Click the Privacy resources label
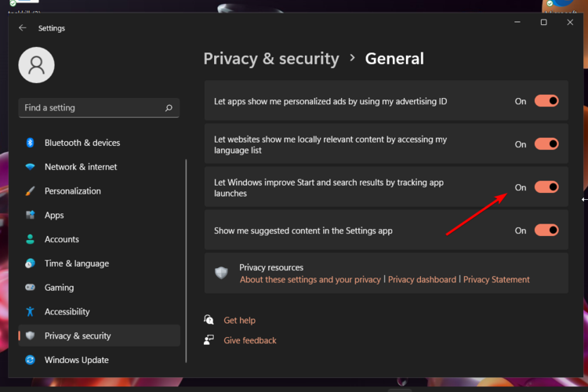The image size is (588, 392). pos(271,267)
